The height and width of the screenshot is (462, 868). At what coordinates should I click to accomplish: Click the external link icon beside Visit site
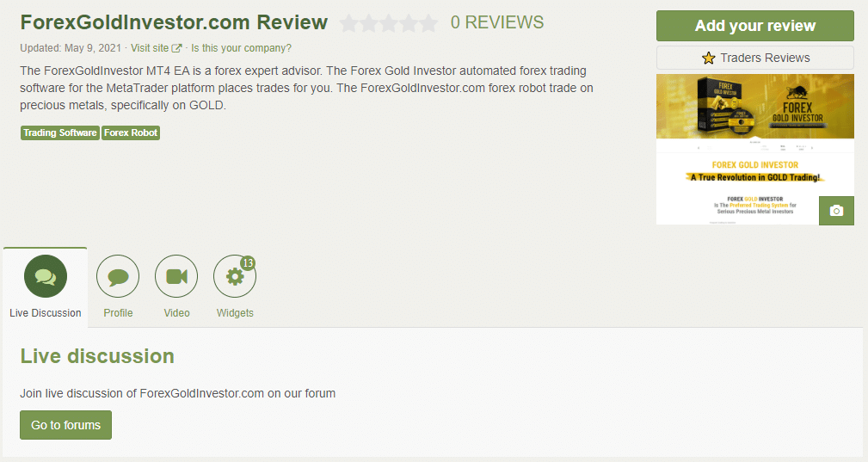176,48
